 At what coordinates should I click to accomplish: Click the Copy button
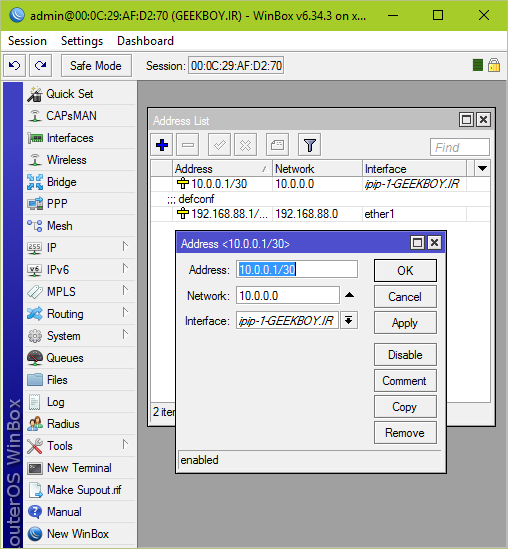coord(405,406)
